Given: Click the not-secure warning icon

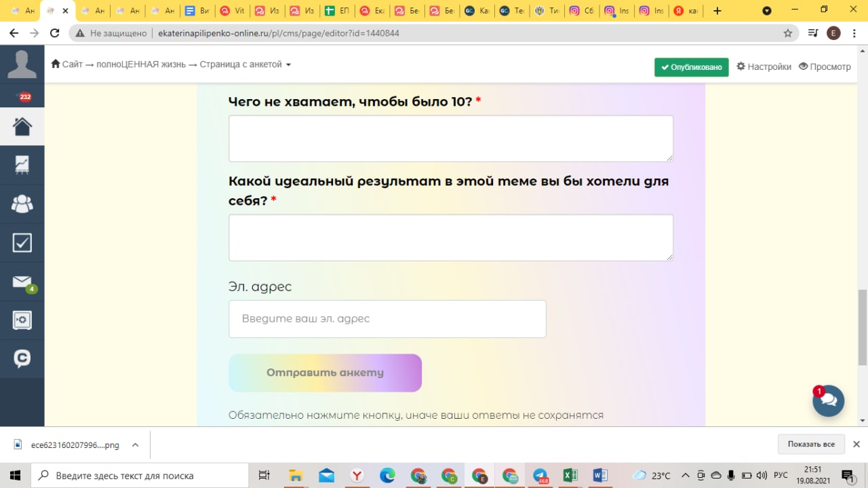Looking at the screenshot, I should pyautogui.click(x=80, y=33).
